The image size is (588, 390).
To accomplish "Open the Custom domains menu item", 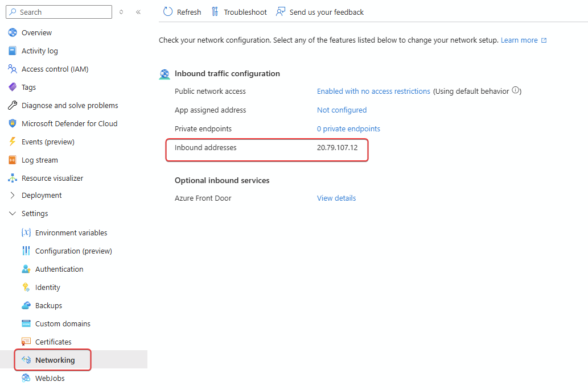I will 63,323.
